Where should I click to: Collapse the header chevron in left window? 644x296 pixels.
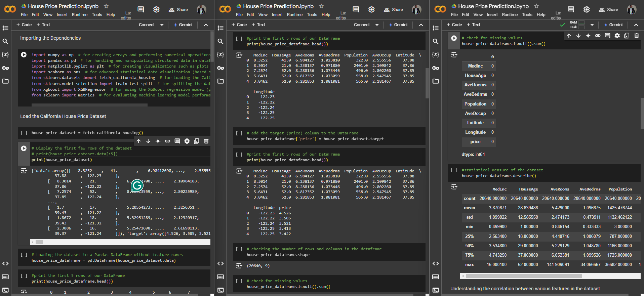(206, 25)
